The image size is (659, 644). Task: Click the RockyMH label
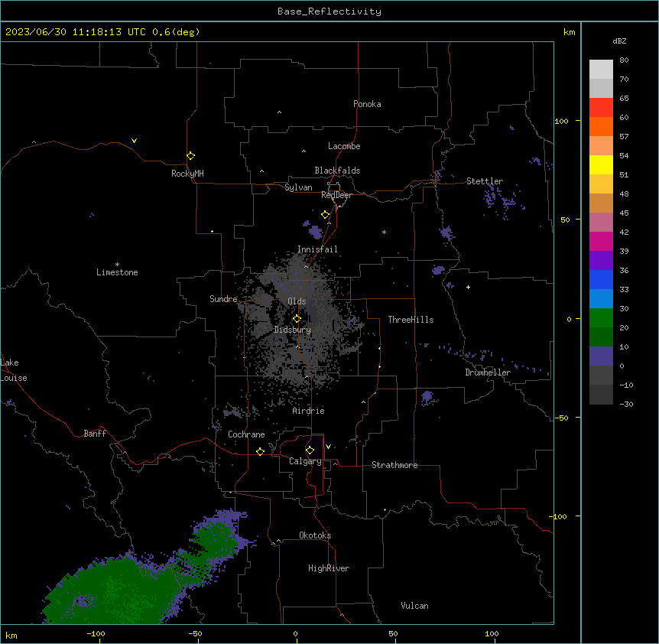(x=187, y=174)
